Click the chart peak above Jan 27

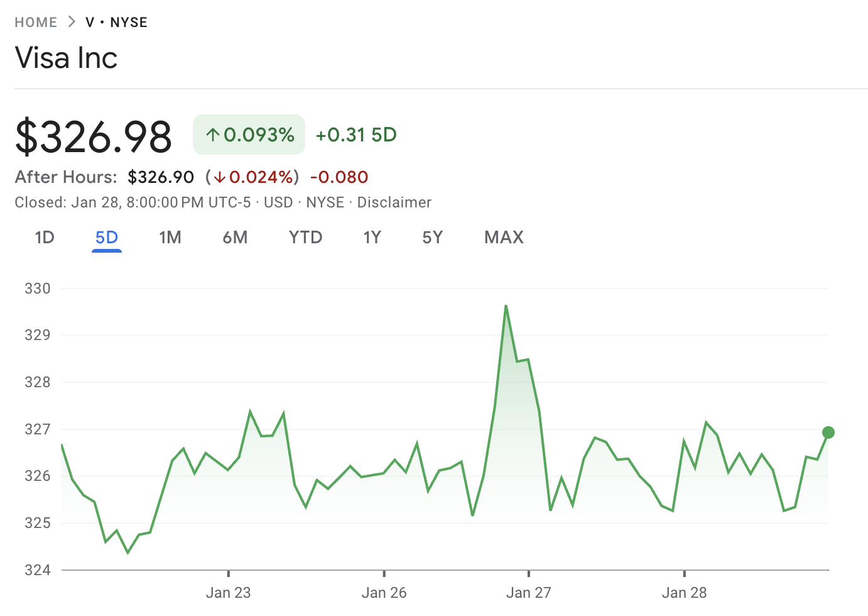[x=506, y=306]
